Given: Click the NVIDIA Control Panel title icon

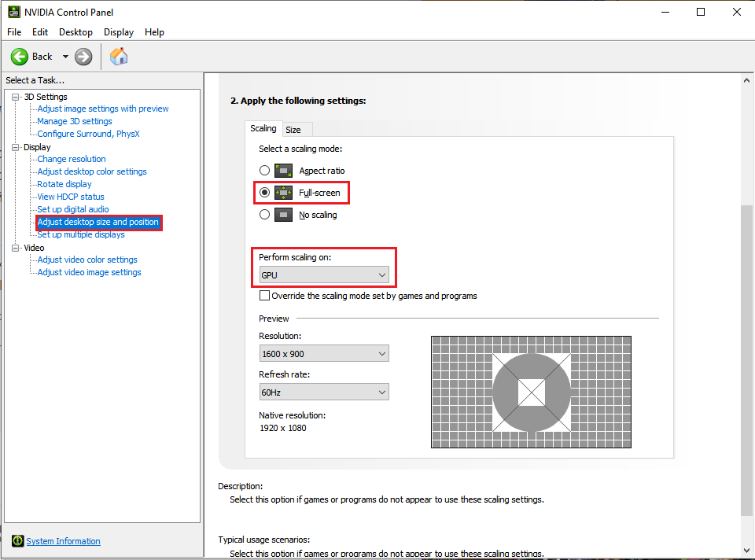Looking at the screenshot, I should [x=13, y=12].
